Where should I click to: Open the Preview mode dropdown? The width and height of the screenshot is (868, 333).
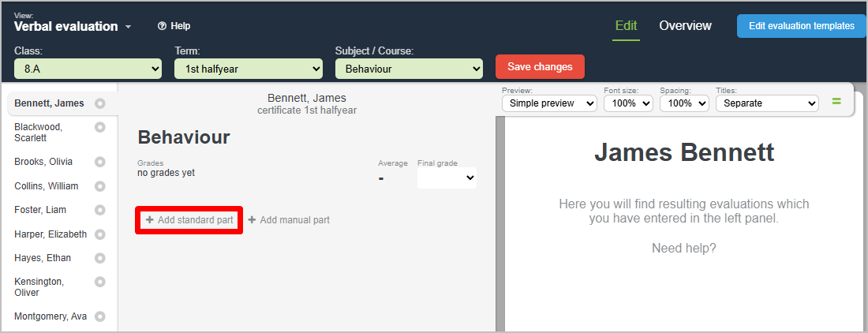coord(549,103)
